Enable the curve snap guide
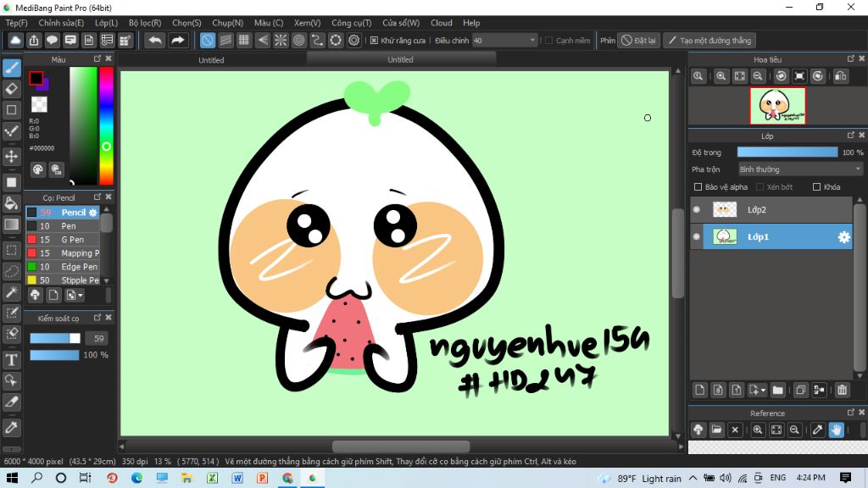Image resolution: width=868 pixels, height=488 pixels. tap(317, 41)
